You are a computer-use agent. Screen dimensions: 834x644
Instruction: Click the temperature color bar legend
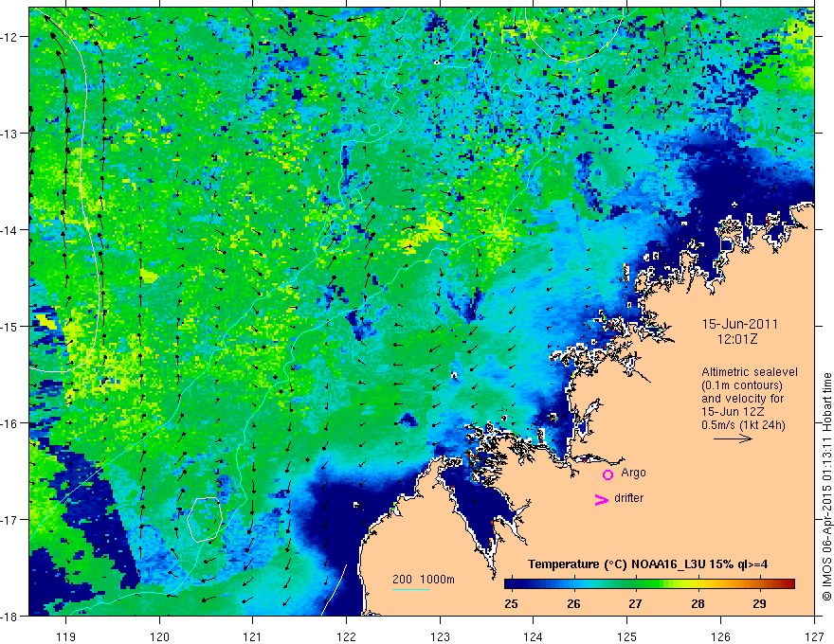pos(649,584)
